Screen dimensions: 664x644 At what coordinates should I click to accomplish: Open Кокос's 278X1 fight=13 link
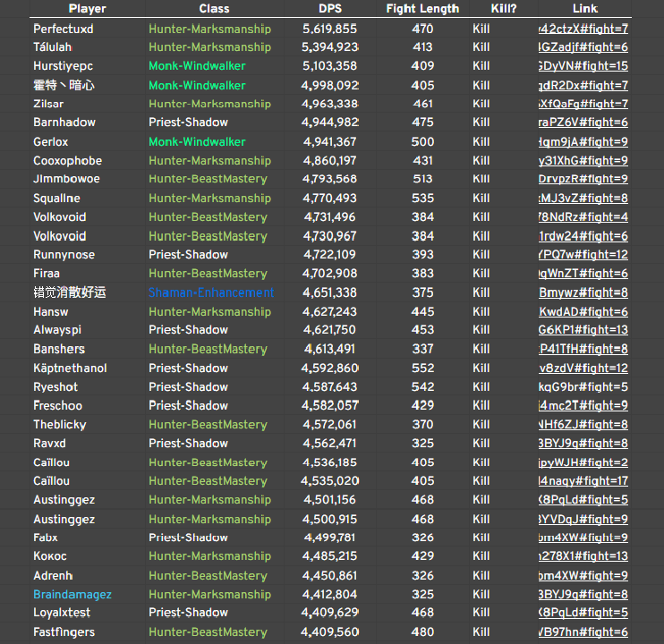pos(583,556)
